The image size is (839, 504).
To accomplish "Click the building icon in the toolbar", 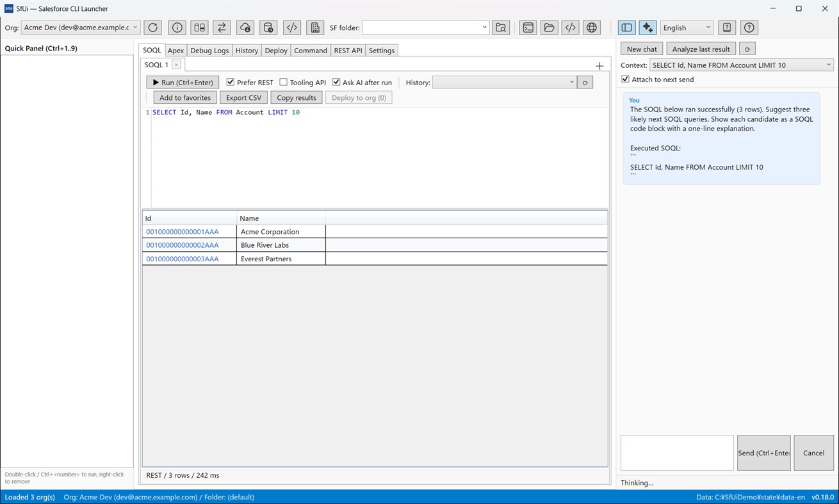I will pyautogui.click(x=315, y=28).
